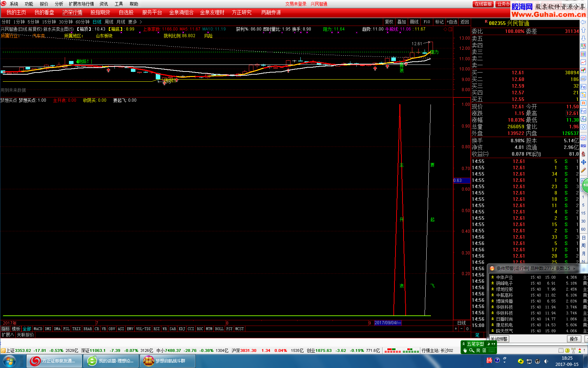This screenshot has height=368, width=588.
Task: Click the zoom in plus button below chart
Action: [456, 329]
